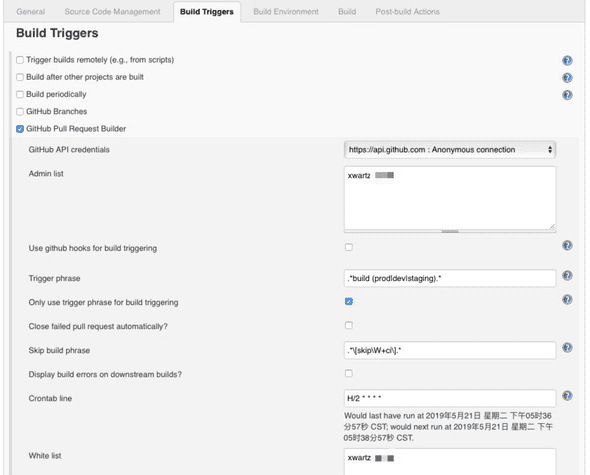590x475 pixels.
Task: Click into the Trigger phrase field
Action: [x=450, y=279]
